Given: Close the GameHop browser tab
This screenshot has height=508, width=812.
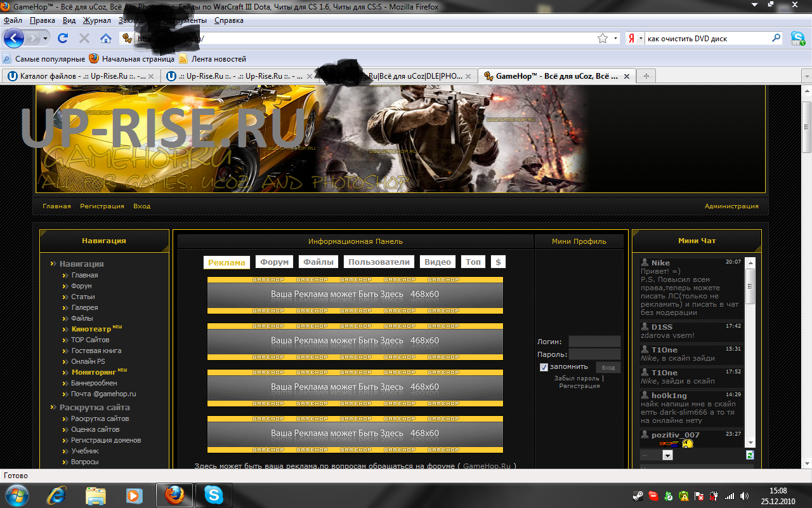Looking at the screenshot, I should (x=627, y=76).
